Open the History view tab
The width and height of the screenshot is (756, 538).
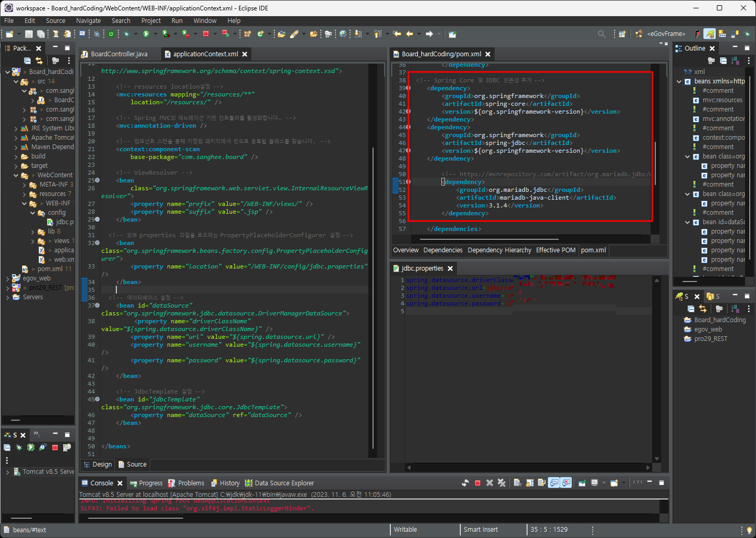pos(224,483)
